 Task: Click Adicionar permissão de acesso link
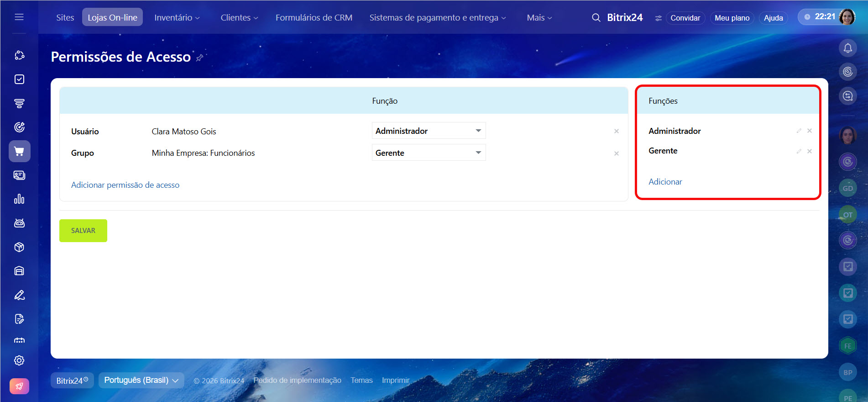click(x=125, y=185)
